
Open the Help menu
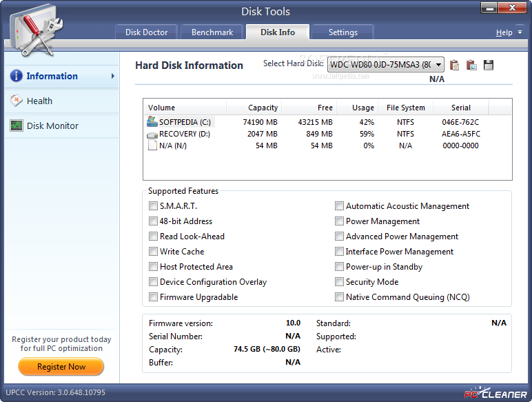[504, 32]
